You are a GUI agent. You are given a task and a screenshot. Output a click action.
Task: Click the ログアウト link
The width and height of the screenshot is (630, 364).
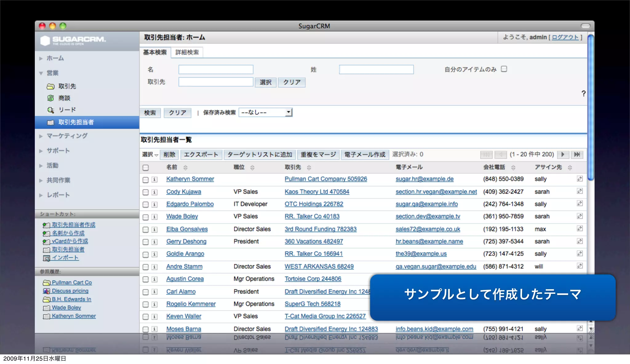(565, 37)
